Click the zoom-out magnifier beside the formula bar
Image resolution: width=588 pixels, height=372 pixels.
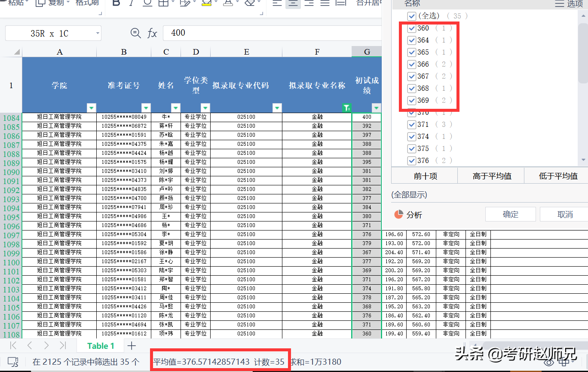pyautogui.click(x=135, y=33)
